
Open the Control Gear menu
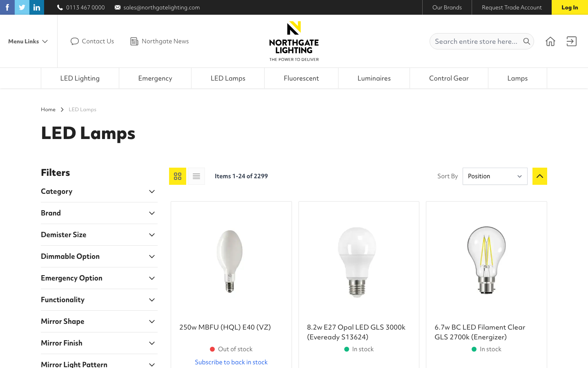tap(449, 78)
